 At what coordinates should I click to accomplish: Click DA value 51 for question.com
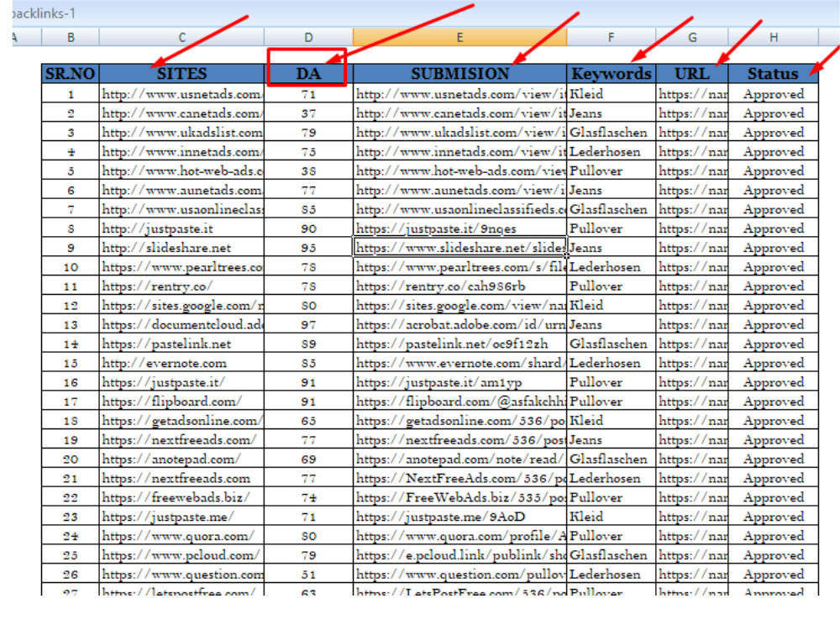point(308,575)
